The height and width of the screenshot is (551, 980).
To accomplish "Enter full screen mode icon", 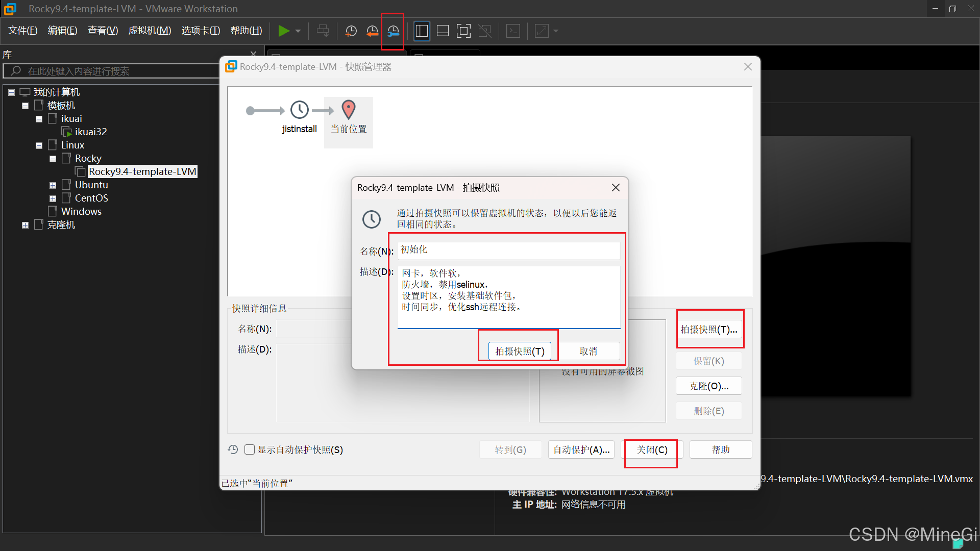I will [x=463, y=31].
